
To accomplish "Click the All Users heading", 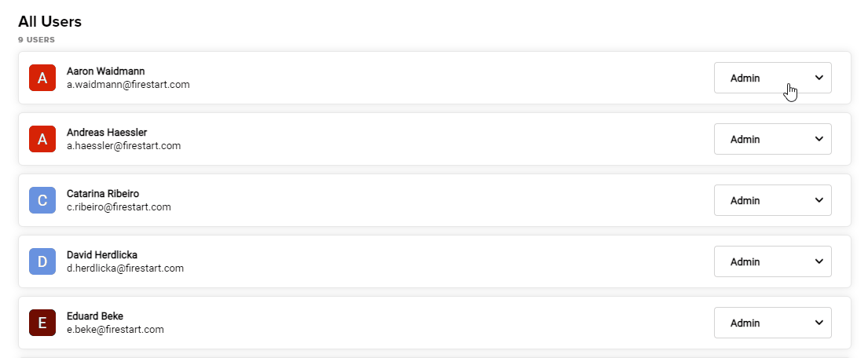I will coord(49,21).
